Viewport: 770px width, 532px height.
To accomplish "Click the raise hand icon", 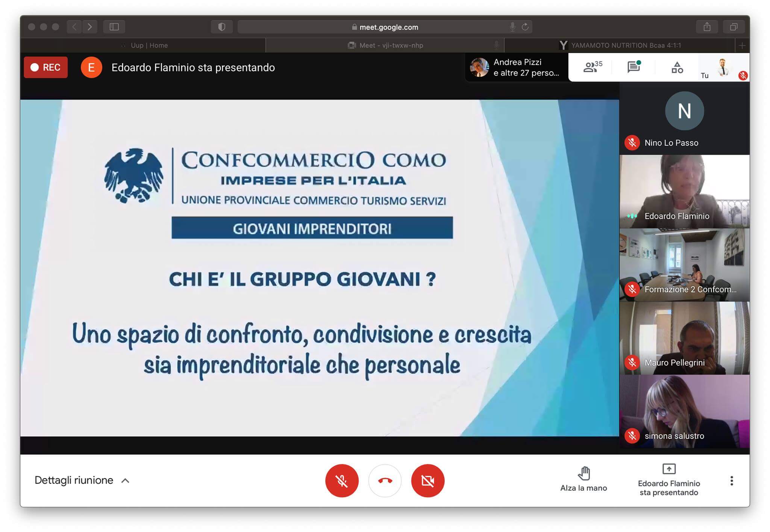I will tap(584, 473).
